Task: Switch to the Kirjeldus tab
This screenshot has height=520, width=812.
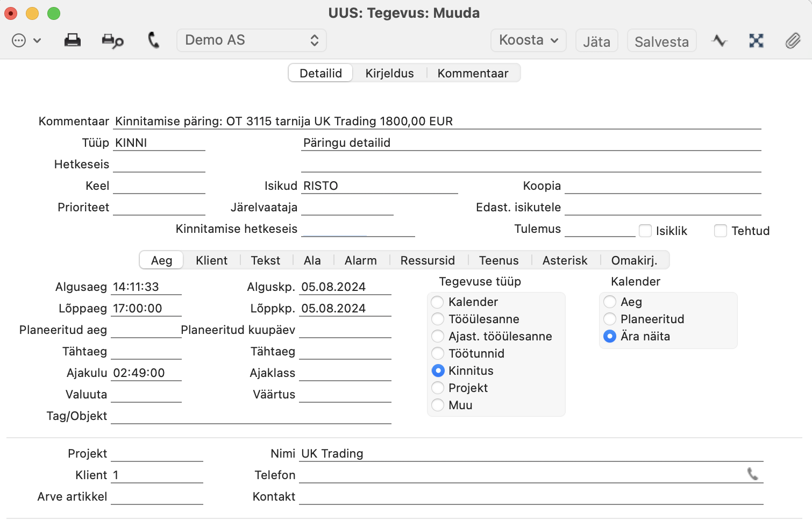Action: coord(389,73)
